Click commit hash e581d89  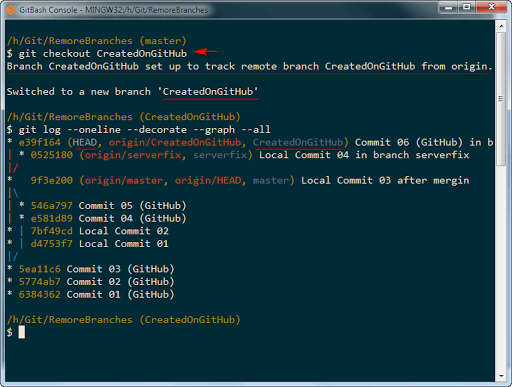point(52,218)
